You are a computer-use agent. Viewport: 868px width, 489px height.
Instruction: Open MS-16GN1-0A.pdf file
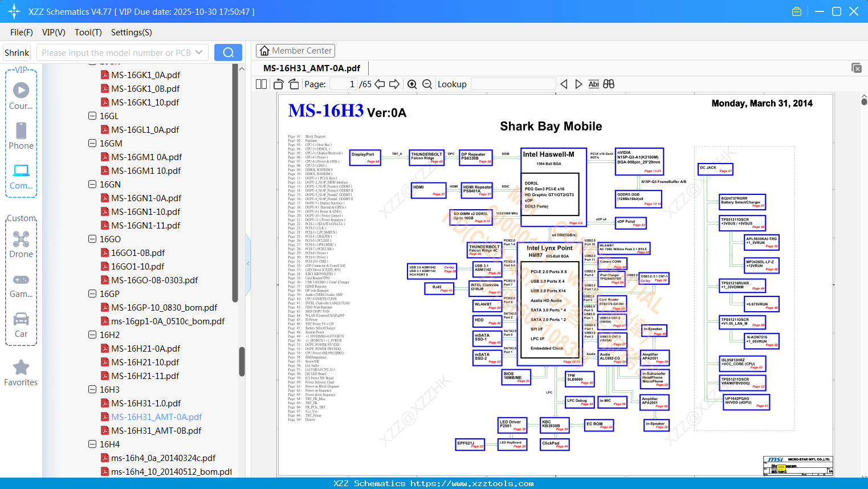point(146,198)
